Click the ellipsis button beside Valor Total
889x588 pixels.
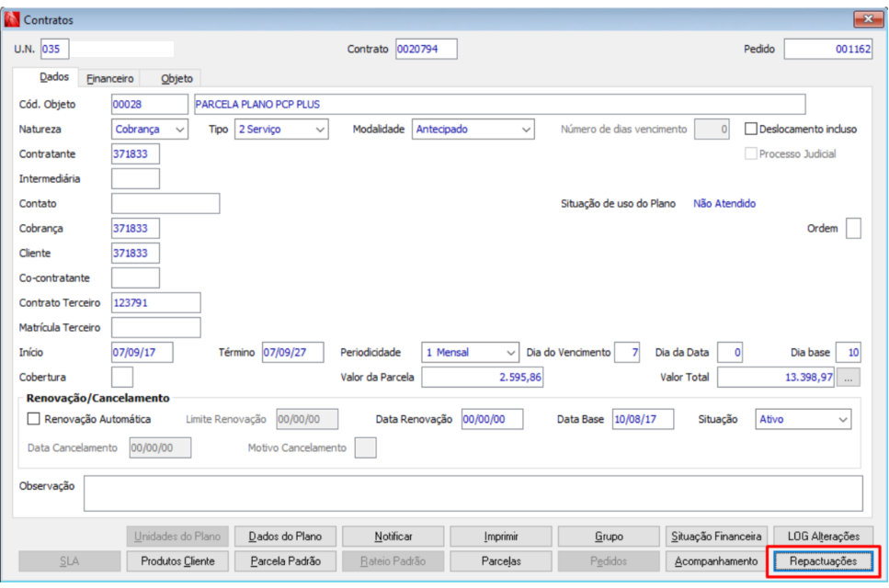[849, 378]
